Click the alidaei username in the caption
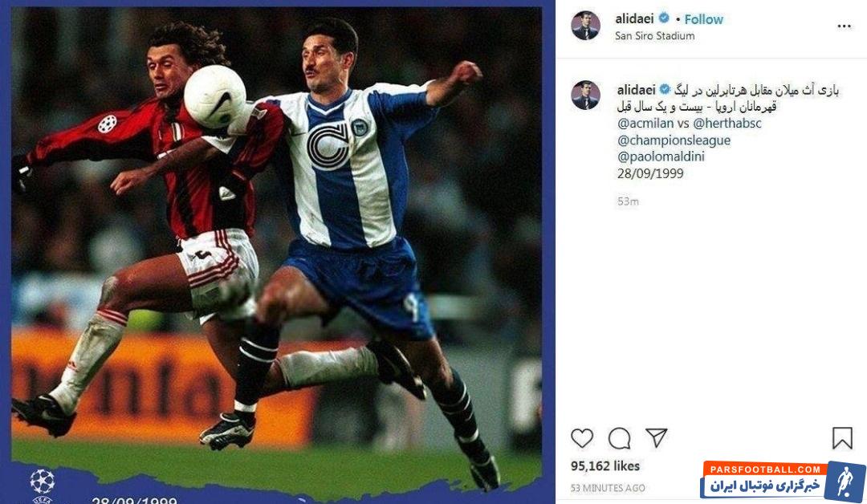The height and width of the screenshot is (504, 867). coord(636,90)
